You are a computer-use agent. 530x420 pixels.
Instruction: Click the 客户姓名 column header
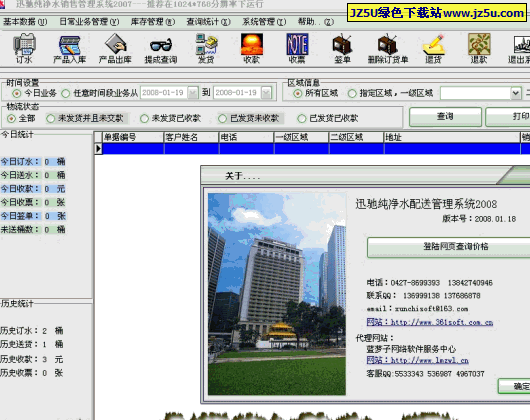[191, 137]
